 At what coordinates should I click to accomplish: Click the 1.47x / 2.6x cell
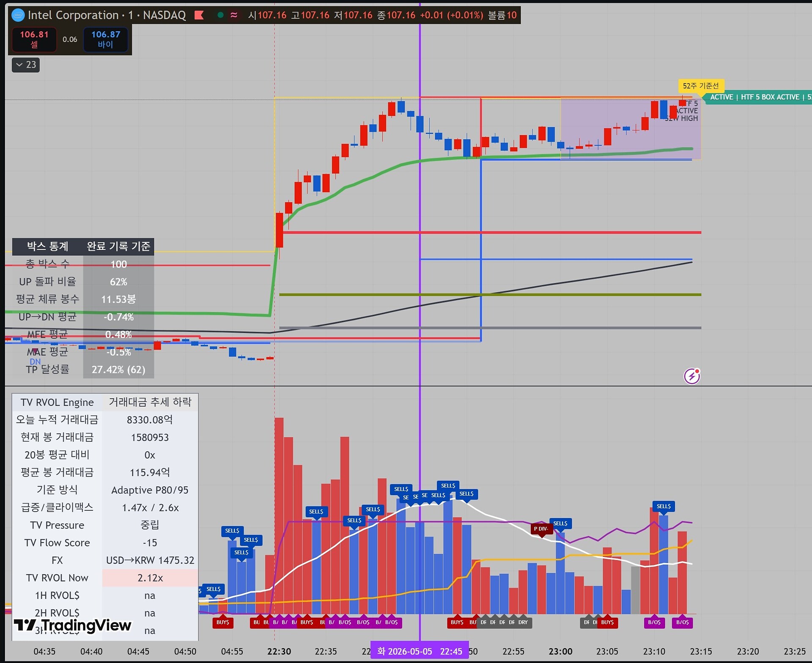150,507
